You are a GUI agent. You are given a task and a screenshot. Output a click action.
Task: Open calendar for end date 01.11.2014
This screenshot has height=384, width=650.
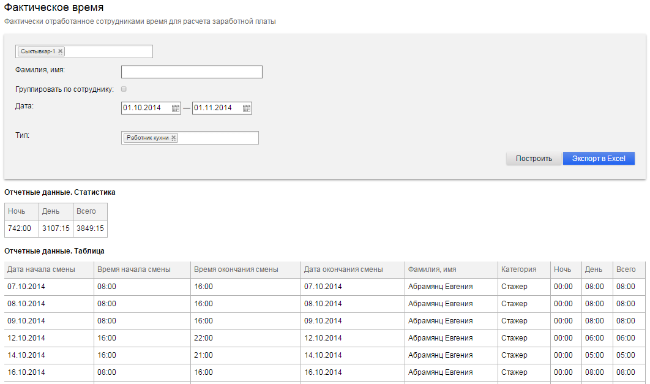[x=246, y=108]
